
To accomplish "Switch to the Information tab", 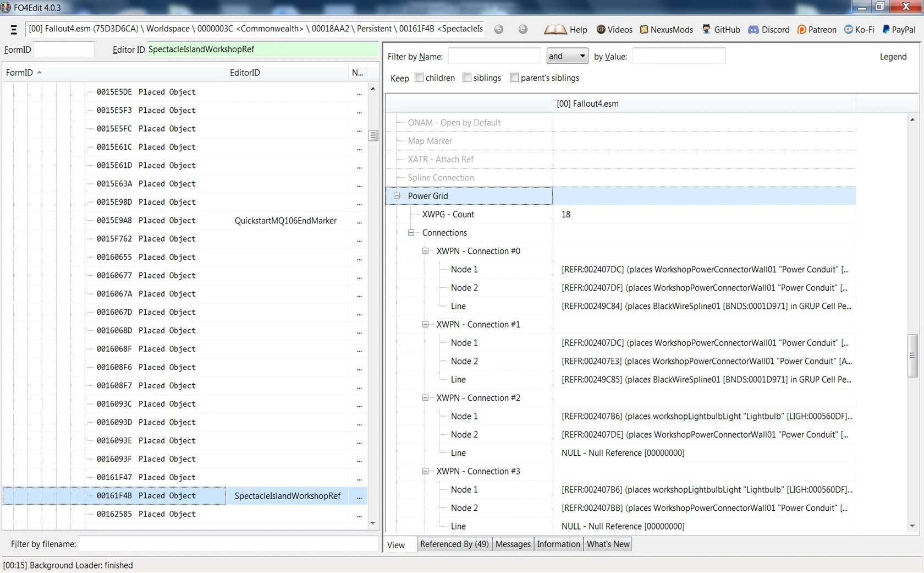I will point(558,544).
